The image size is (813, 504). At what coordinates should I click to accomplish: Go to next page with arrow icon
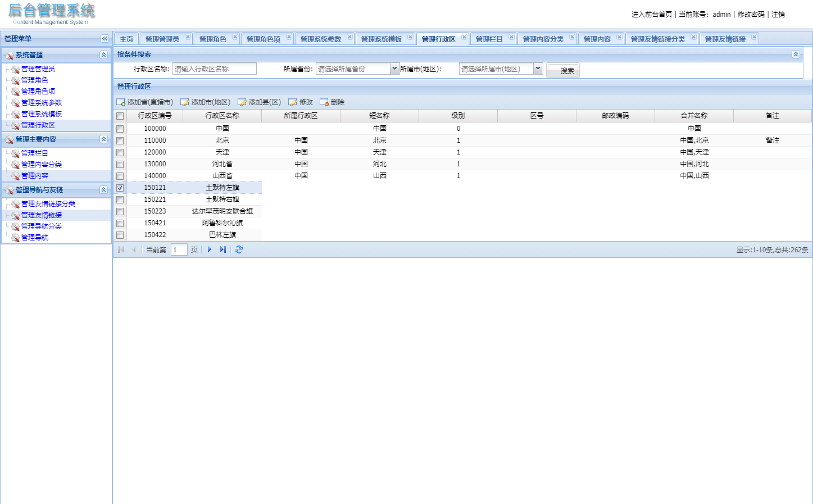click(209, 249)
